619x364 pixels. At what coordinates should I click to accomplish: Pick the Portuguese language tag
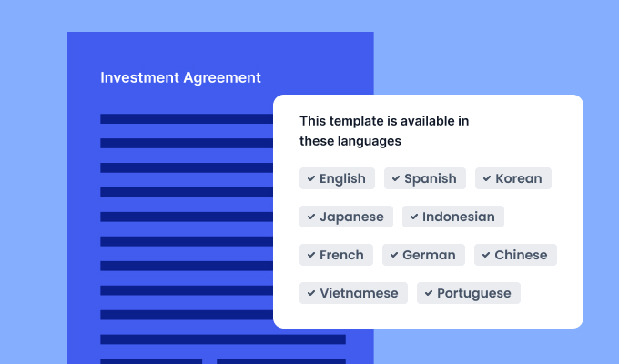(x=469, y=293)
